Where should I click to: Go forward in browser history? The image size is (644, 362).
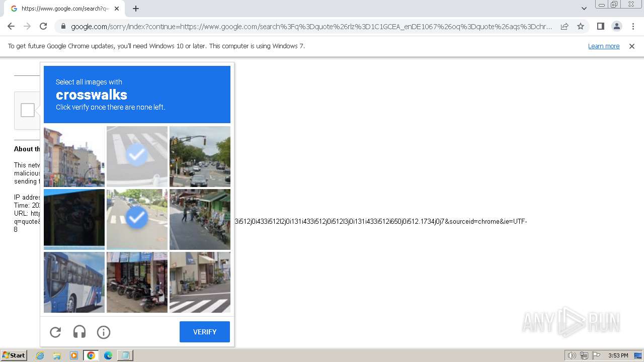(27, 26)
